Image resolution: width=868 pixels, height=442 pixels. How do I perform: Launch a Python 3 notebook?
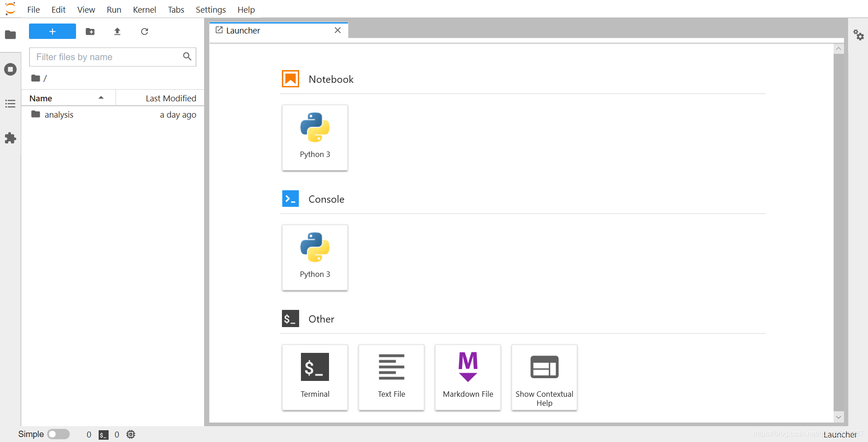tap(315, 138)
